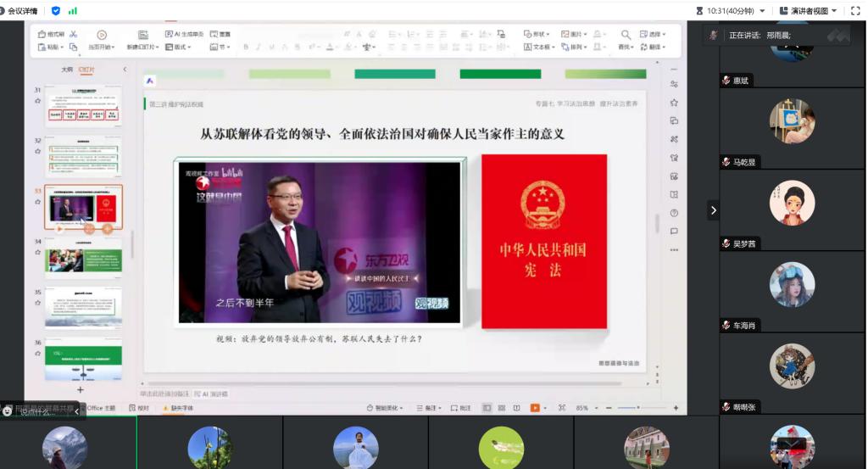Click AI 生成单页 button
Image resolution: width=868 pixels, height=469 pixels.
pyautogui.click(x=184, y=34)
